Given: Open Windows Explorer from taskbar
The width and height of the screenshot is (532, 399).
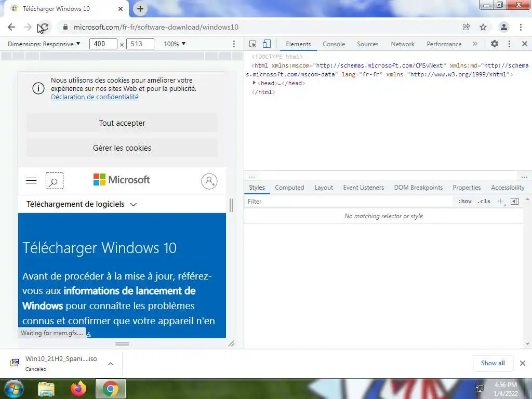Looking at the screenshot, I should coord(46,389).
